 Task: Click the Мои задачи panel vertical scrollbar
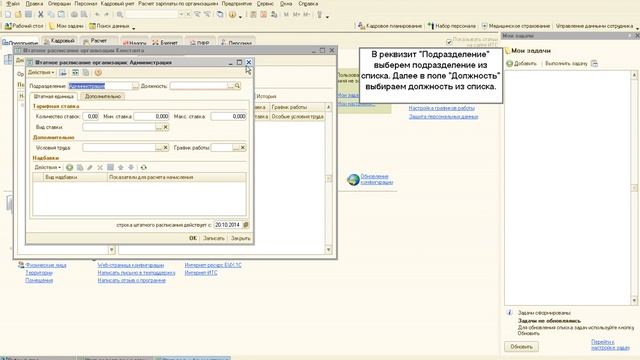click(634, 188)
